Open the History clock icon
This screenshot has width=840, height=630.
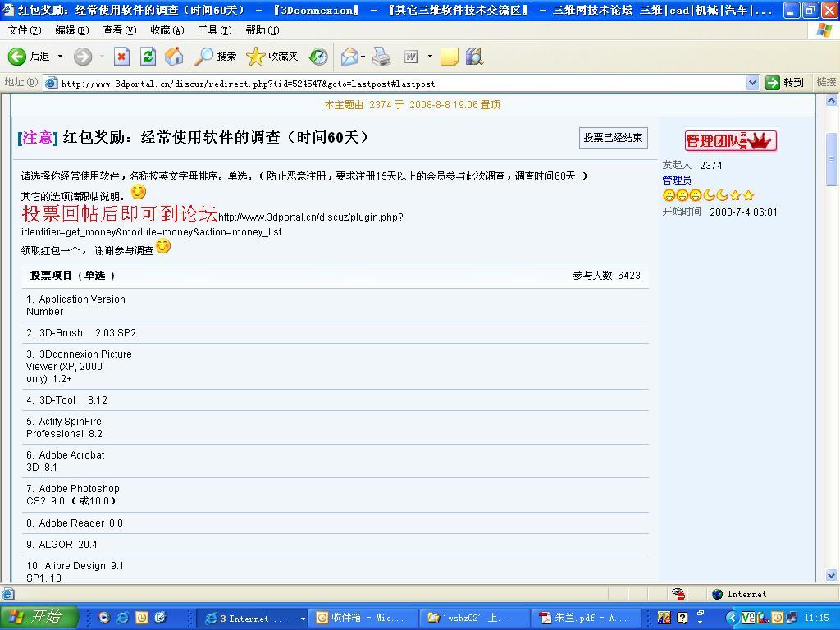click(x=318, y=57)
